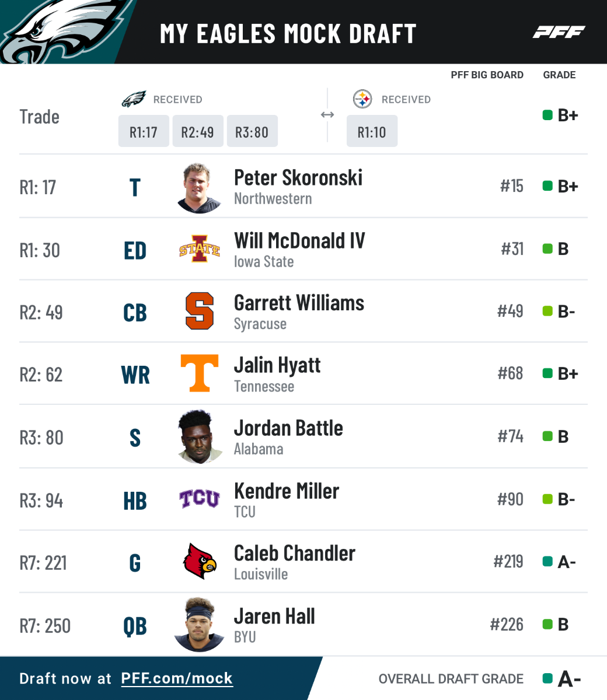Screen dimensions: 607x700
Task: Open the PFF.com/mock link
Action: point(177,678)
